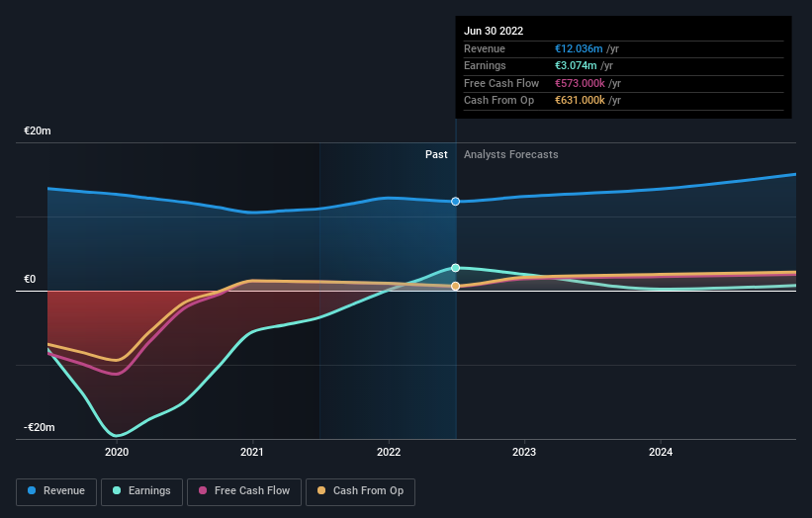Screen dimensions: 812x518
Task: Click the Past label on chart
Action: (436, 154)
